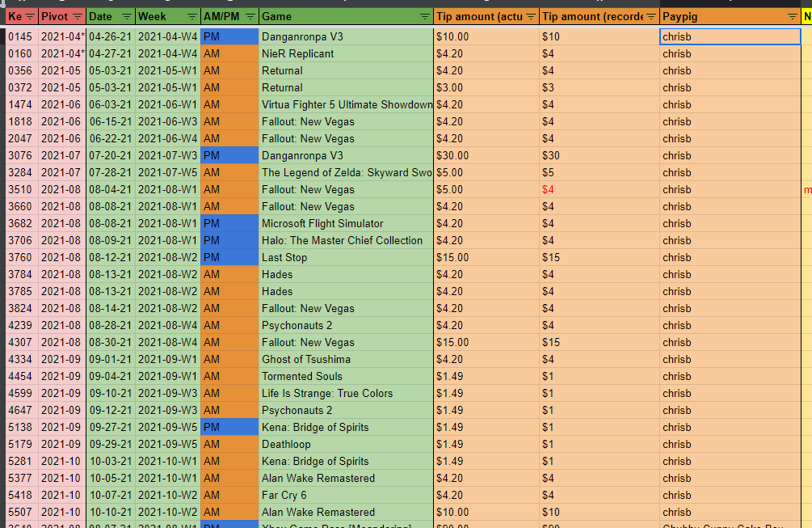The height and width of the screenshot is (528, 812).
Task: Click the Tormented Souls cell
Action: point(346,376)
